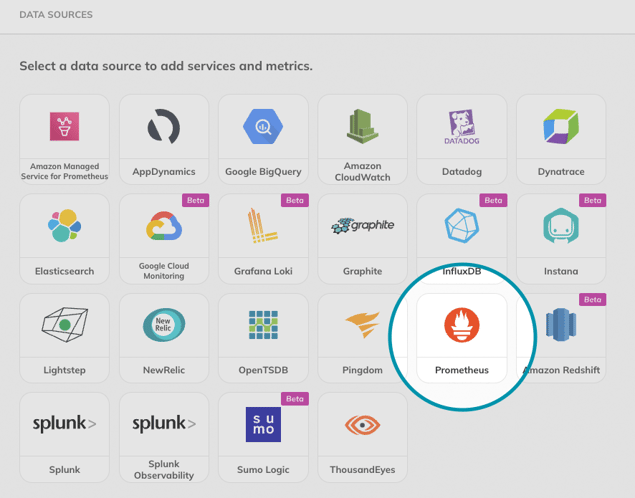Choose the Google BigQuery hexagon icon
Screen dimensions: 635x498
[263, 127]
